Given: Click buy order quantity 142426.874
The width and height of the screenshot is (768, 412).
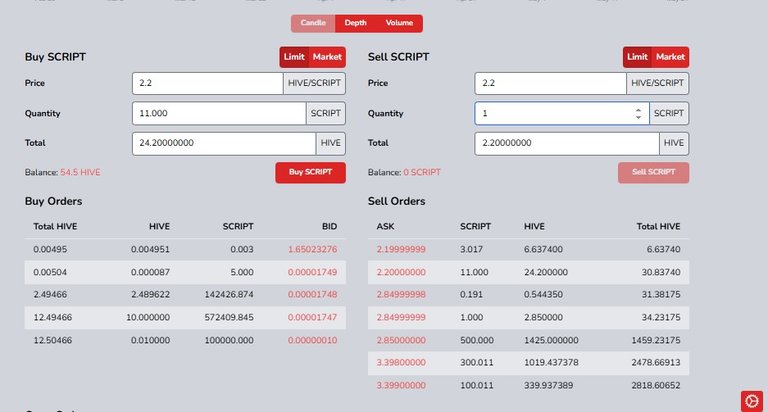Looking at the screenshot, I should point(229,294).
